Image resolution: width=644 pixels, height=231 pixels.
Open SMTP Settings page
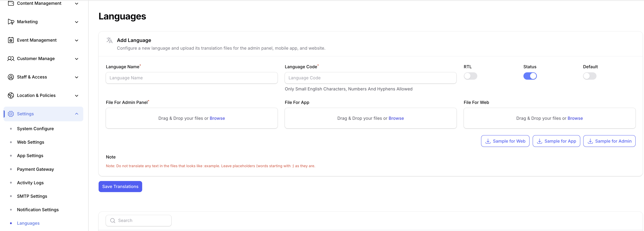pos(32,196)
